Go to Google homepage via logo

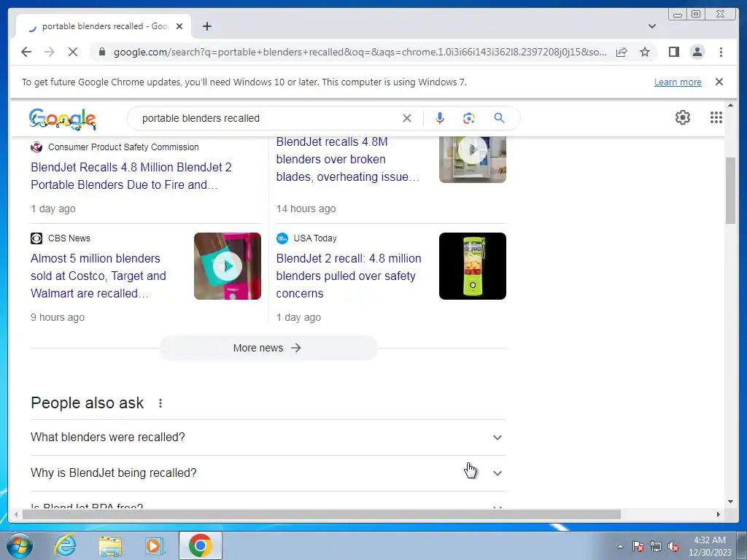point(63,119)
